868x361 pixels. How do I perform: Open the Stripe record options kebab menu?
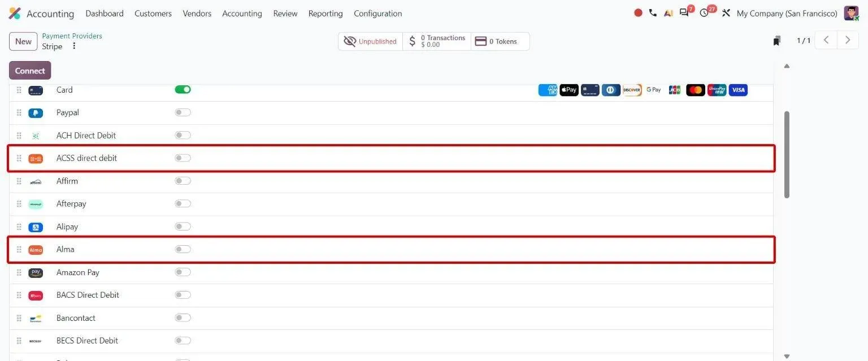(74, 46)
